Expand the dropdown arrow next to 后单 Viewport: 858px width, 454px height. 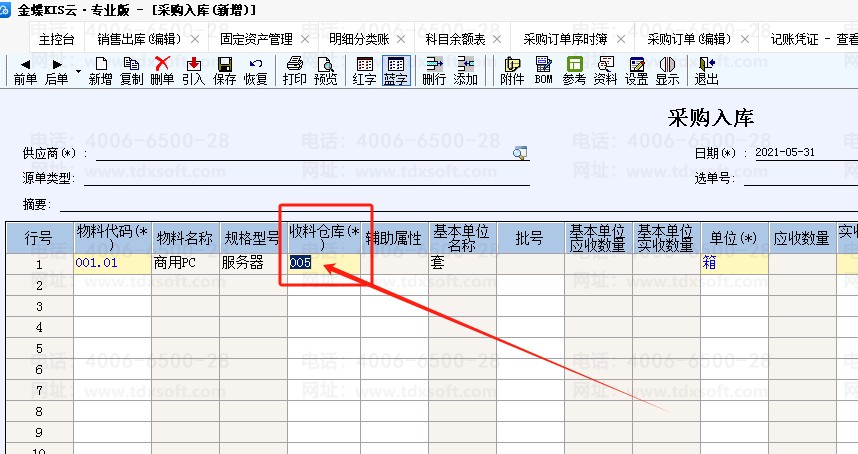78,72
